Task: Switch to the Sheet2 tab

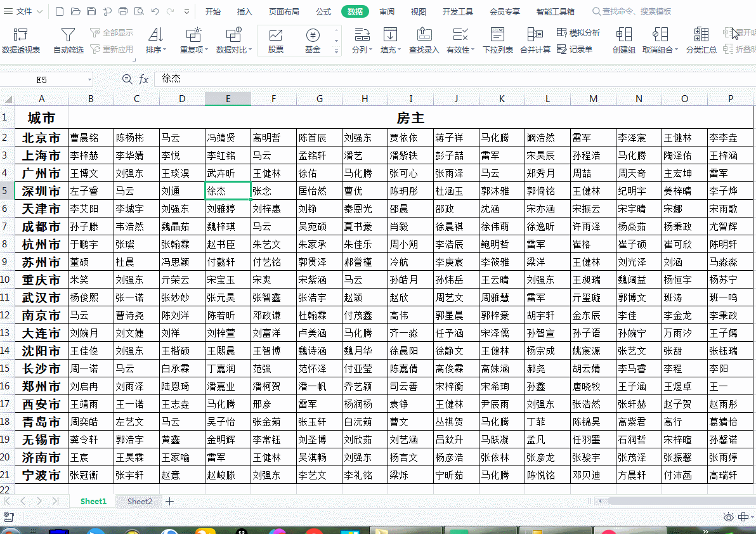Action: click(140, 501)
